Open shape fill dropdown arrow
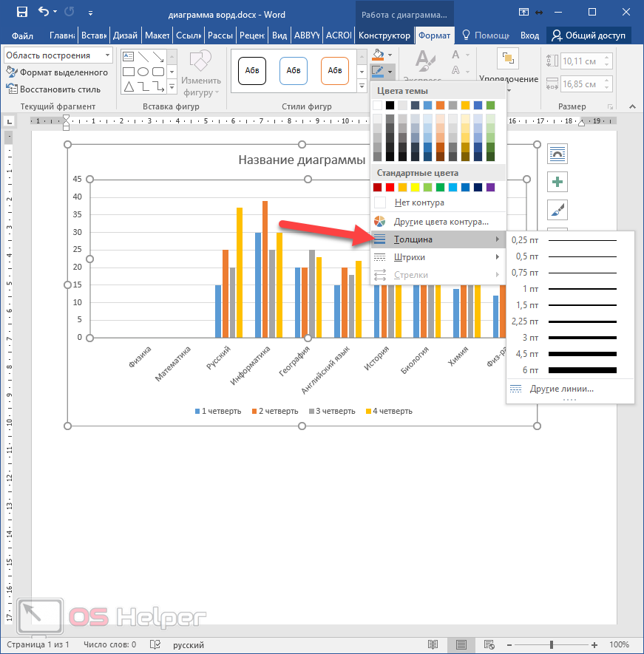 pos(390,55)
